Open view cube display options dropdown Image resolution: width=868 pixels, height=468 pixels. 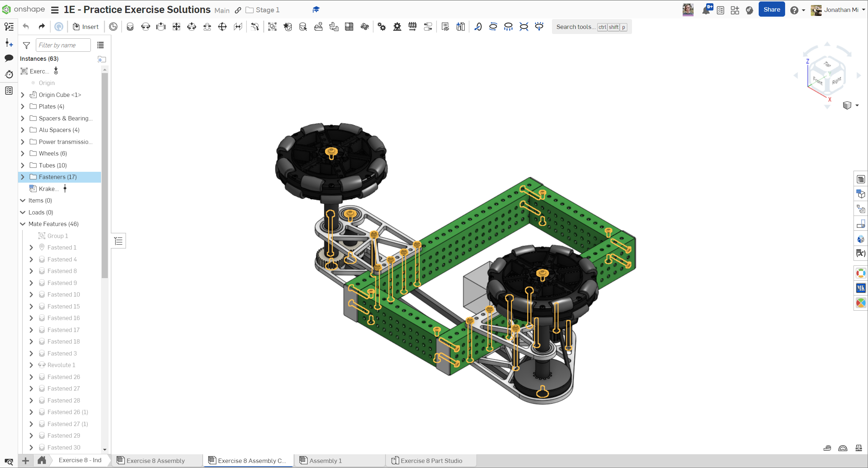click(x=857, y=106)
